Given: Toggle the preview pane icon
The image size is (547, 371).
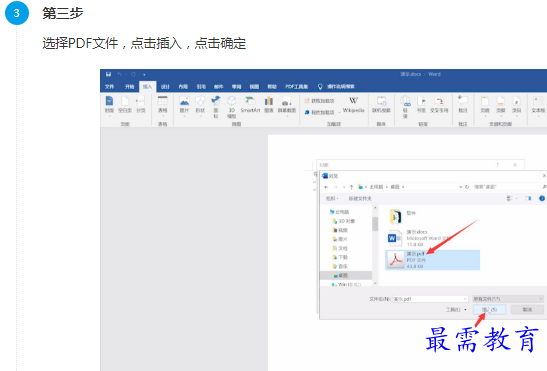Looking at the screenshot, I should [529, 199].
